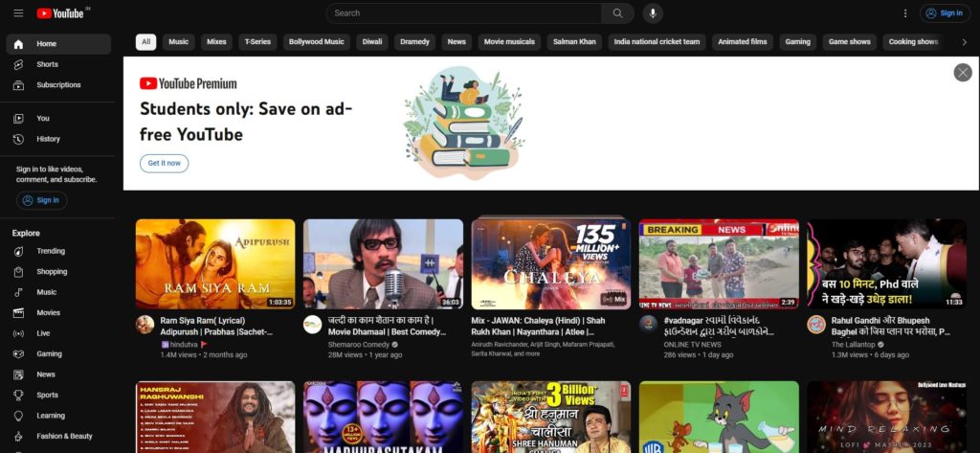Select the Music filter chip
The width and height of the screenshot is (980, 453).
(179, 42)
